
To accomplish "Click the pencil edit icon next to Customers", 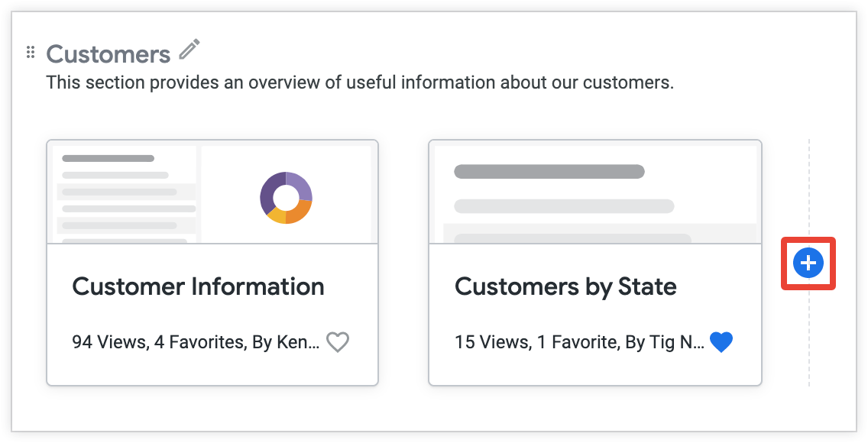I will tap(189, 50).
